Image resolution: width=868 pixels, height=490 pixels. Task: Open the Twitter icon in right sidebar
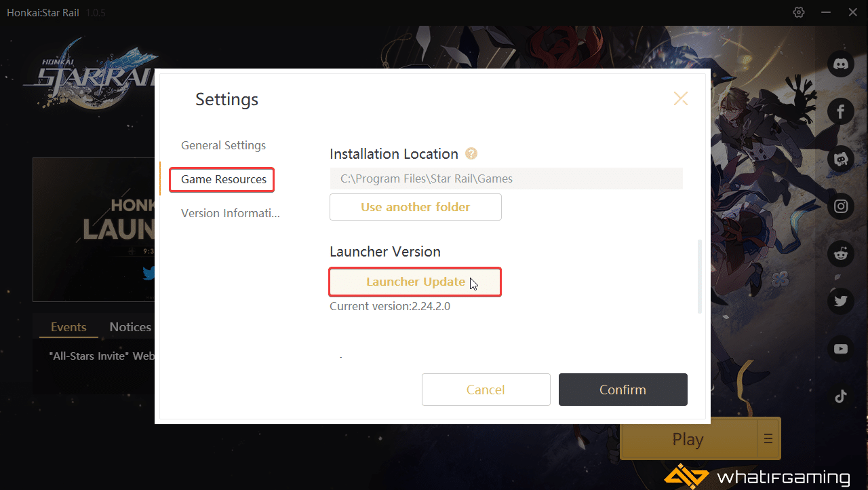click(841, 301)
